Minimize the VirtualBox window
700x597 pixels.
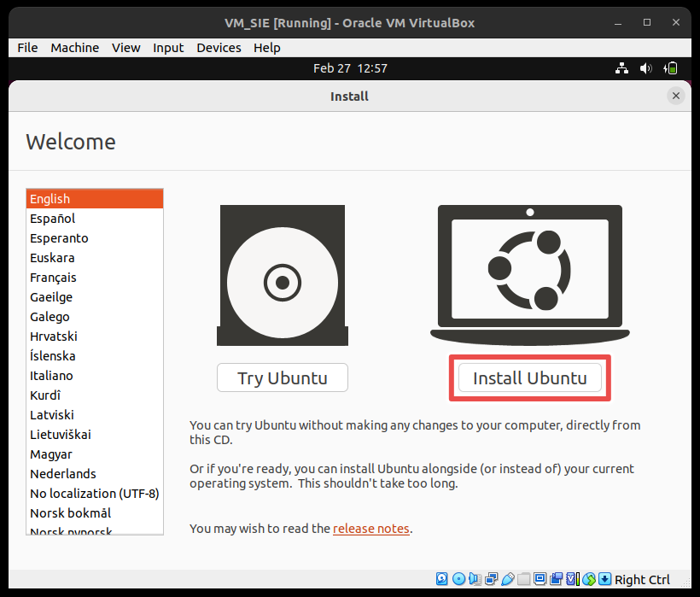[618, 22]
